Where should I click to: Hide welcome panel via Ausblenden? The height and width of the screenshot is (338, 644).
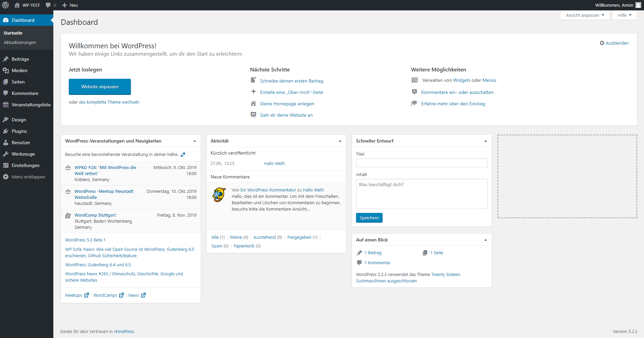click(x=614, y=43)
